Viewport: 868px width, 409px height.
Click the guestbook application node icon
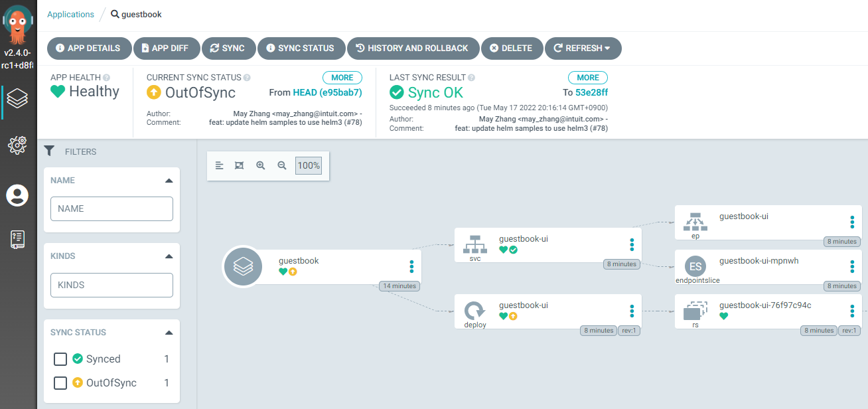point(244,267)
